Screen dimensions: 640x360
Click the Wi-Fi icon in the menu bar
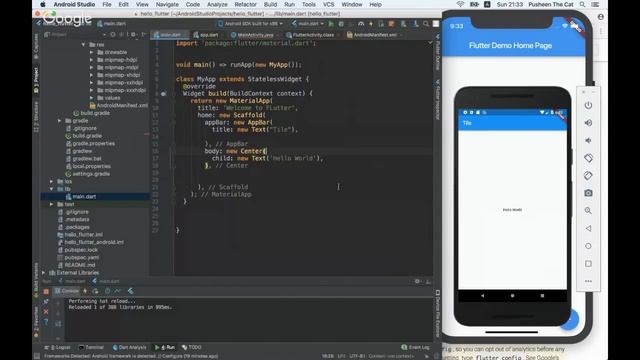pyautogui.click(x=460, y=4)
